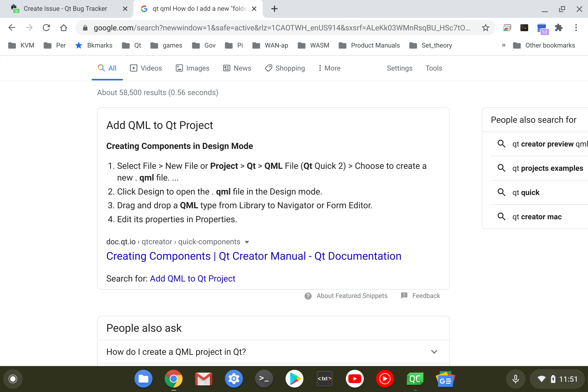Open the Qt bookmarks folder
This screenshot has width=588, height=392.
(131, 45)
